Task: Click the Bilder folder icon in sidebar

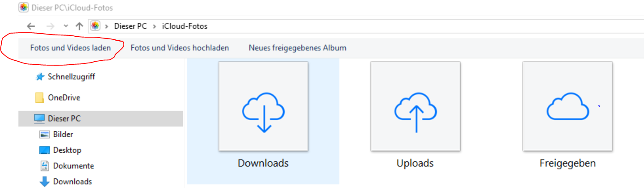Action: coord(45,135)
